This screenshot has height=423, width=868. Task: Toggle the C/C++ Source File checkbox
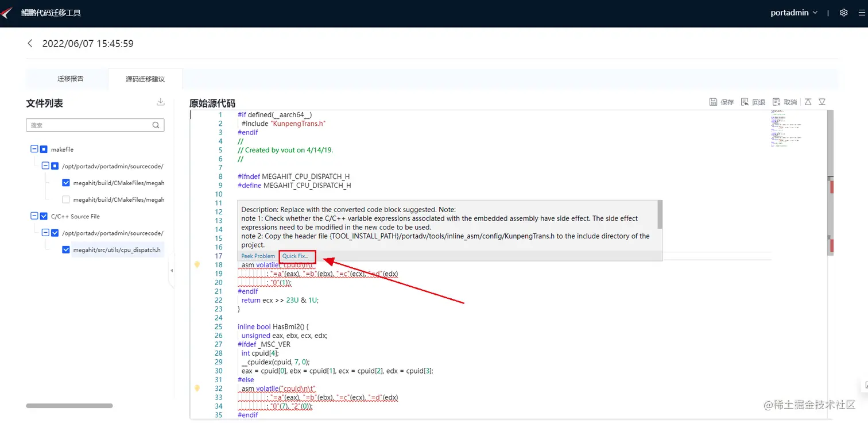click(x=44, y=216)
